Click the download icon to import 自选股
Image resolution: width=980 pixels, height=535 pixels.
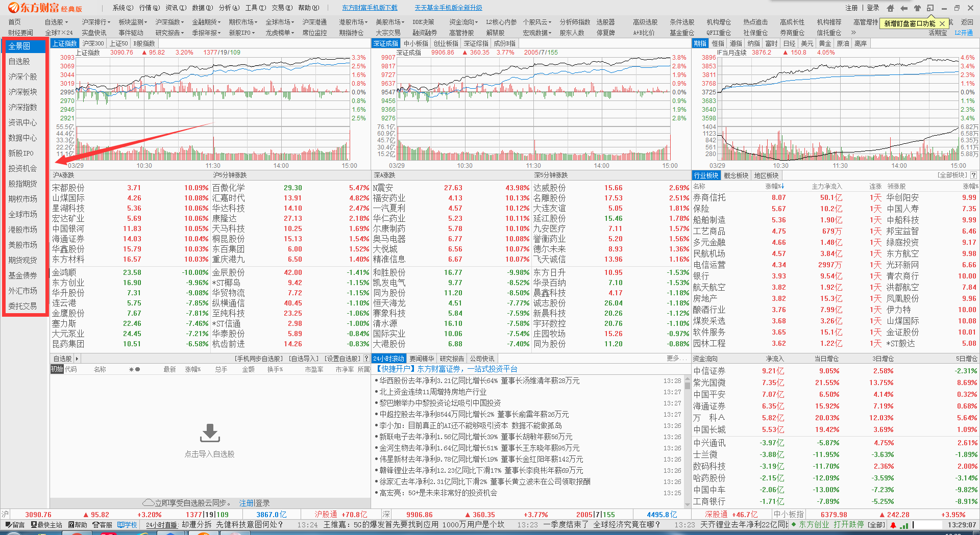(210, 433)
